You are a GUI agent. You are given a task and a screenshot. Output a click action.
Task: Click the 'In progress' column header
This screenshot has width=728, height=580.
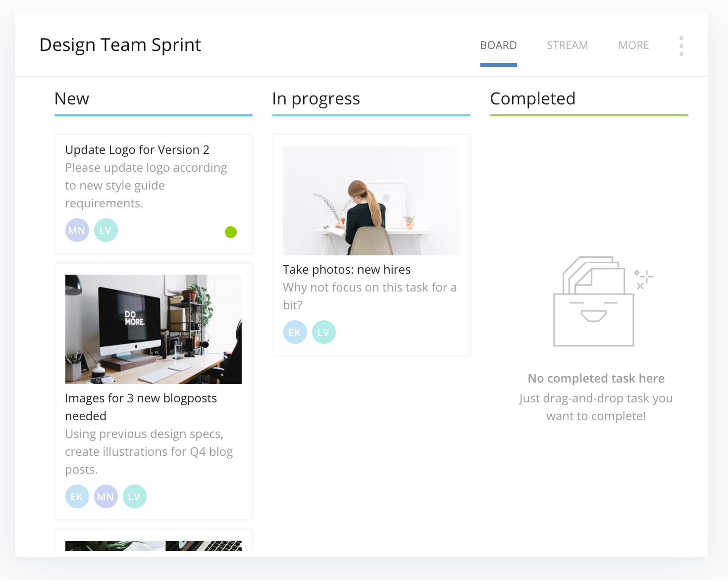click(316, 98)
